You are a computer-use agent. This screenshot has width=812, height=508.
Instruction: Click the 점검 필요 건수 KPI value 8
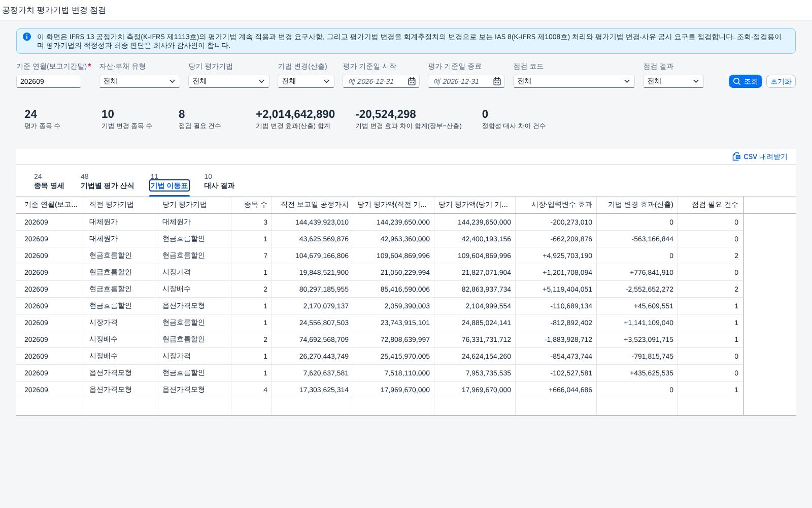click(182, 114)
